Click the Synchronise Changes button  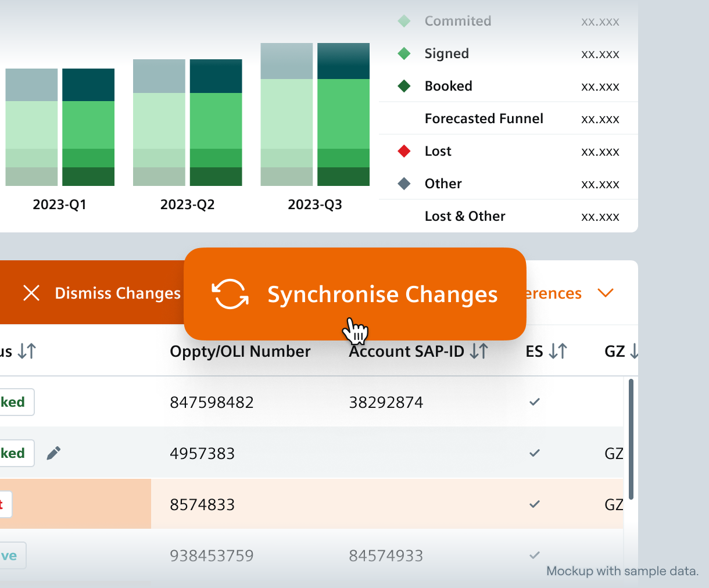pos(355,294)
